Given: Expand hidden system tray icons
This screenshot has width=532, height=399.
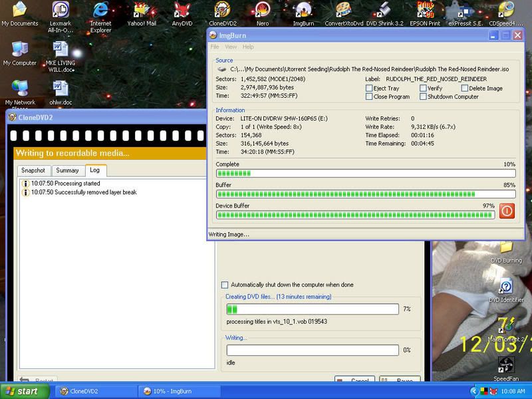Looking at the screenshot, I should [x=474, y=391].
